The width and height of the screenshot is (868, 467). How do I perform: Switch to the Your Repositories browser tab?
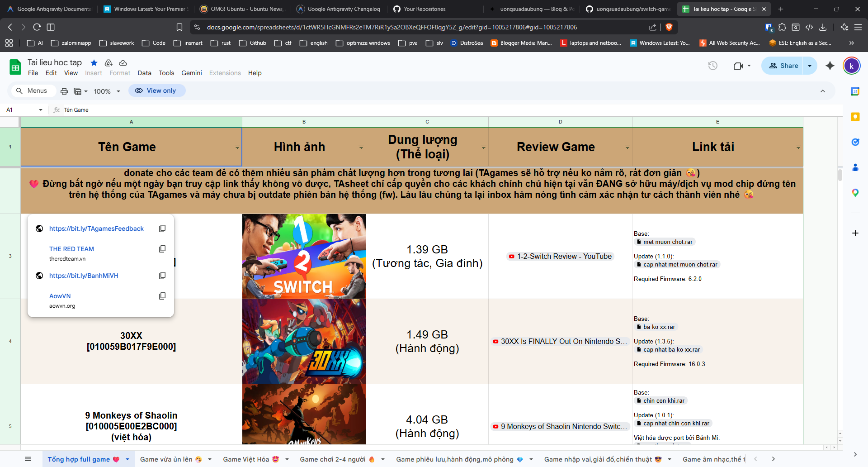point(425,9)
